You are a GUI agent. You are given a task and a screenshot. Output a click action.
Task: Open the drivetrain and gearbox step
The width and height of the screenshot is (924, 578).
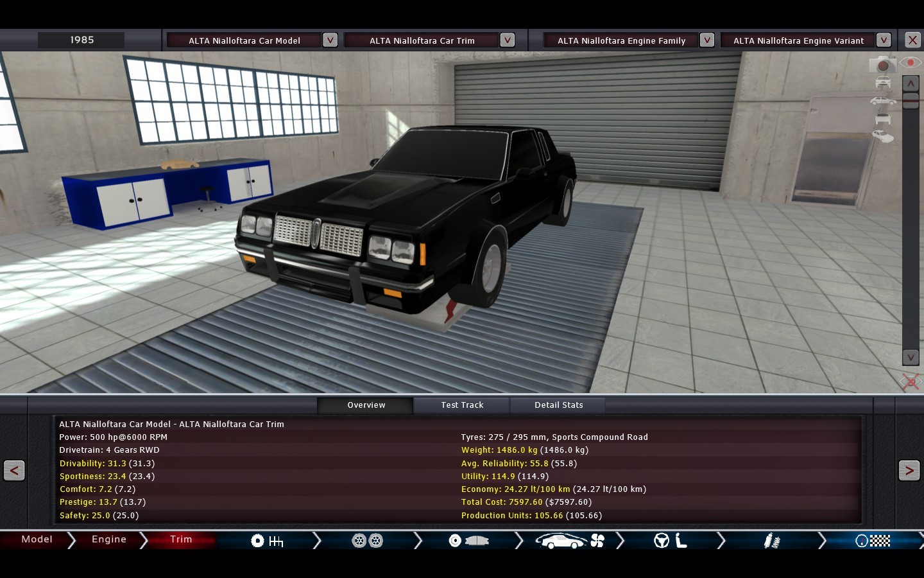267,541
